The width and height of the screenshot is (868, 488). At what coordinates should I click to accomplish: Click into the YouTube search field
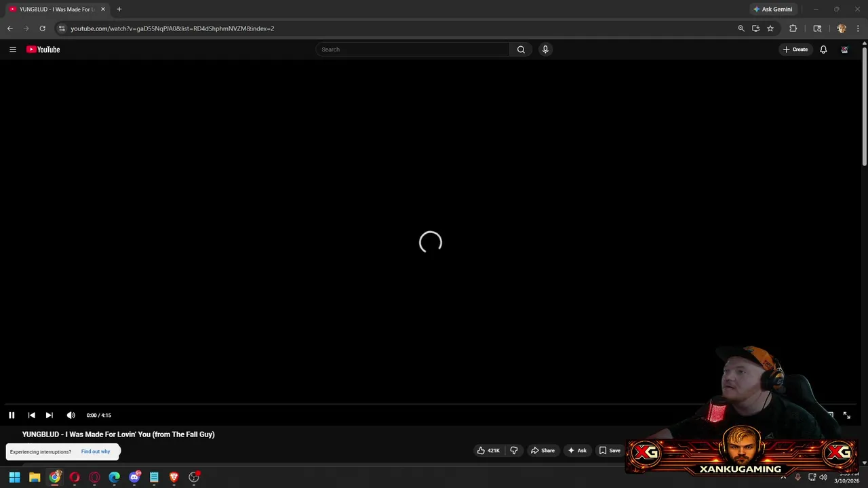click(x=412, y=49)
